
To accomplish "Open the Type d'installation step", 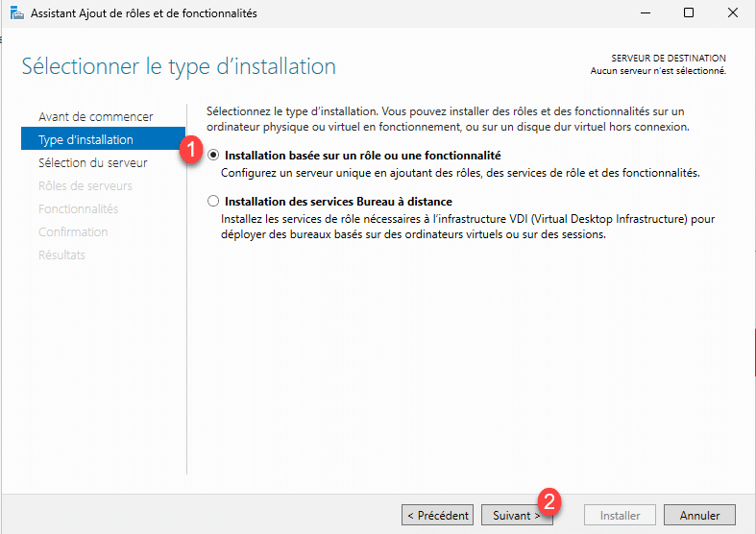I will click(x=103, y=139).
